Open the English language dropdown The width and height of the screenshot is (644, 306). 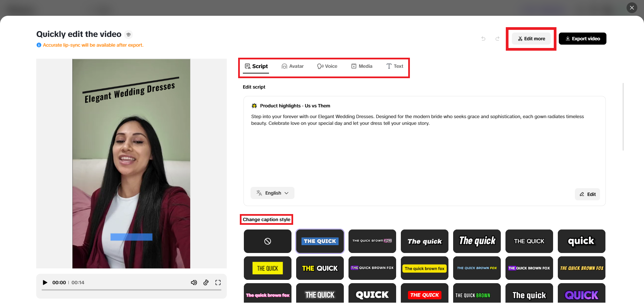click(x=272, y=193)
